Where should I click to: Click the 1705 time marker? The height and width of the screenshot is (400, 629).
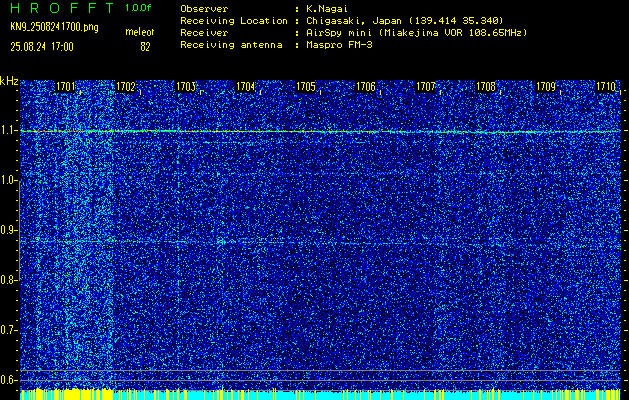pos(306,87)
